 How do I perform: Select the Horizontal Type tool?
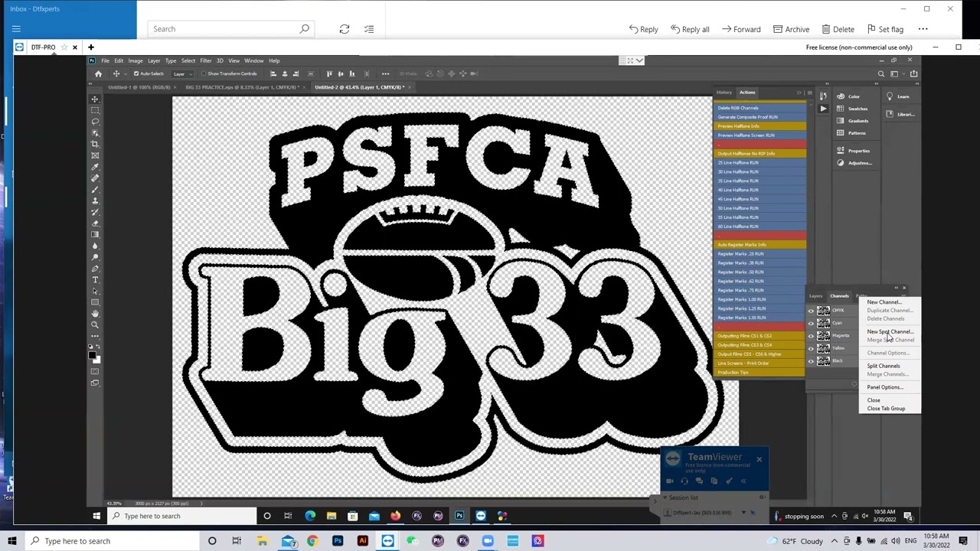click(95, 280)
